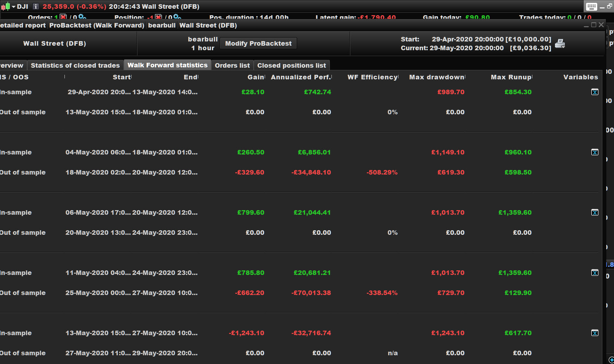Restore the DJI chart window

(609, 6)
